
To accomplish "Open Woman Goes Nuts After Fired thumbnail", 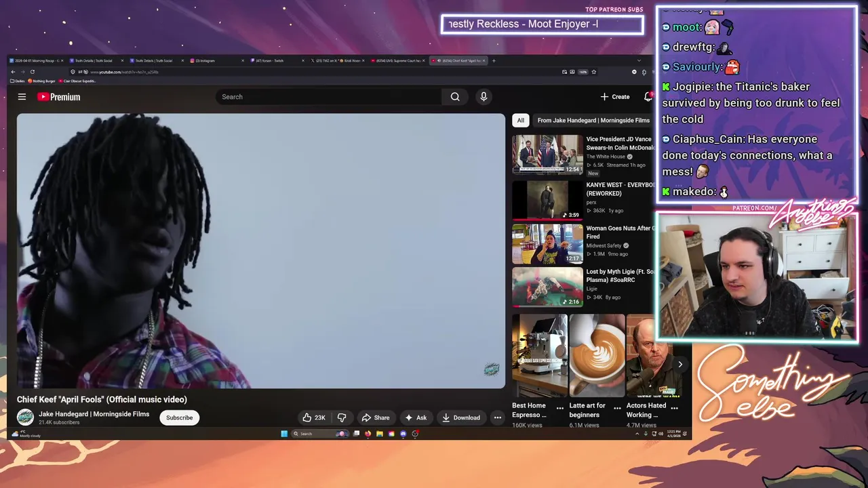I will point(547,244).
